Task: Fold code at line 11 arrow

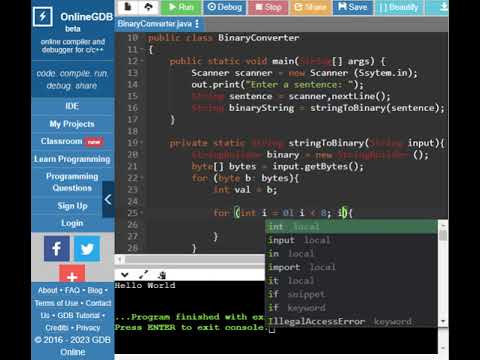Action: tap(142, 50)
